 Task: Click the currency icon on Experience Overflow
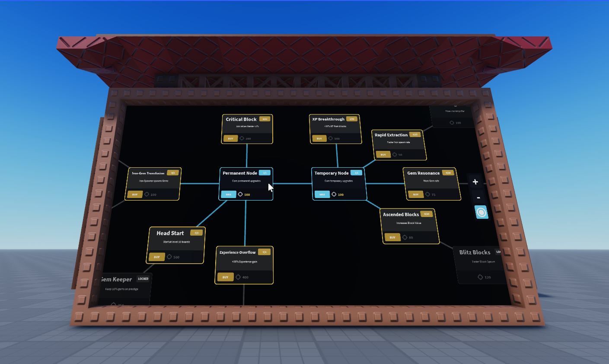point(238,277)
